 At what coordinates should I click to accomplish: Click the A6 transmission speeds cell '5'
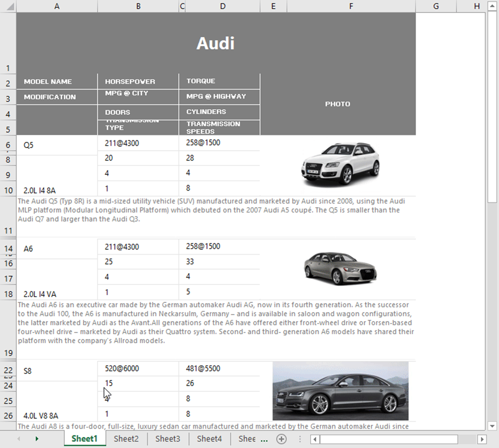click(219, 292)
